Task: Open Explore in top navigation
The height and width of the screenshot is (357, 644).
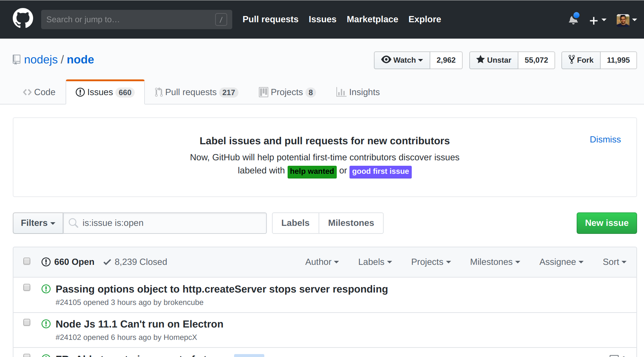Action: 425,19
